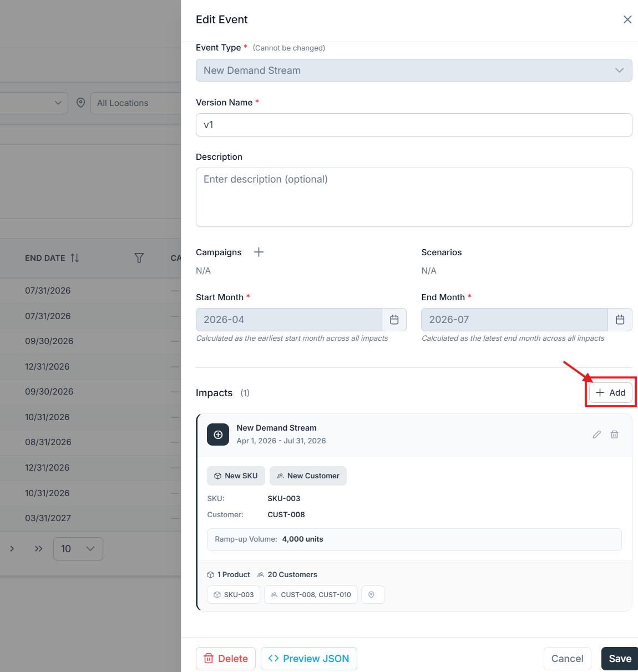Click the 08/31/2026 end date cell
The image size is (638, 672).
pyautogui.click(x=48, y=442)
